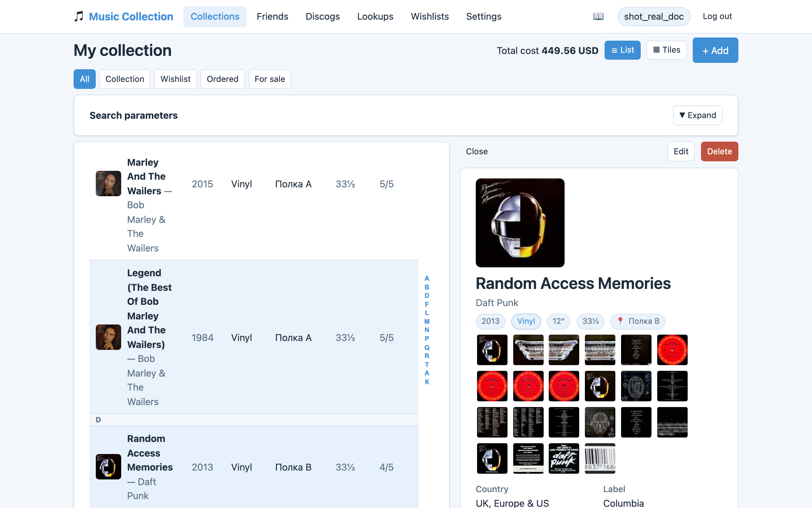Screen dimensions: 812x508
Task: Open the large Random Access Memories cover
Action: pos(520,223)
